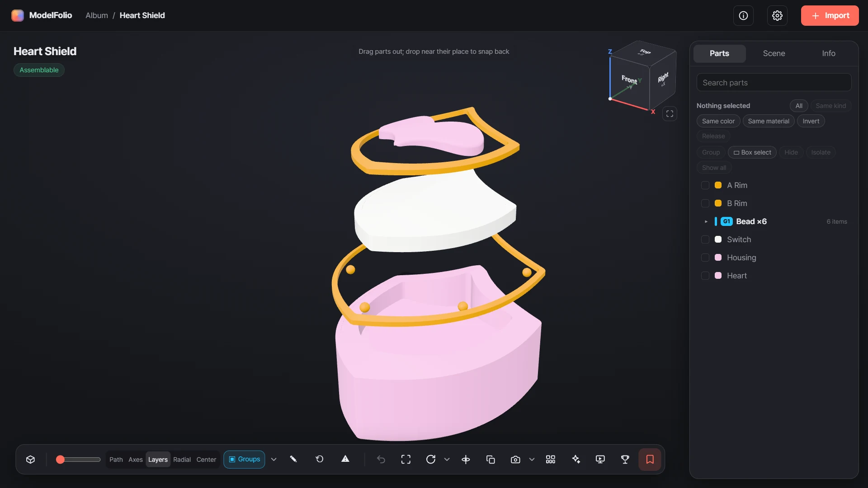Check the Switch part checkbox
This screenshot has width=868, height=488.
click(x=705, y=239)
